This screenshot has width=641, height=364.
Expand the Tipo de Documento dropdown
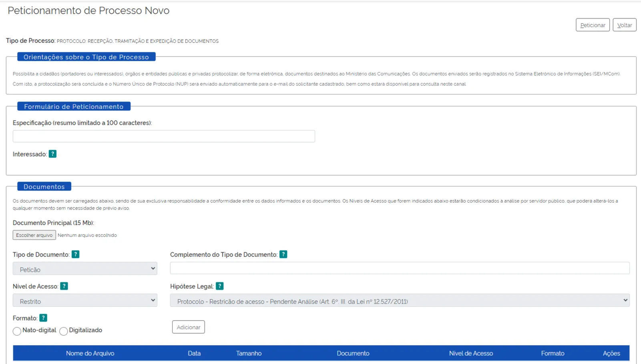pyautogui.click(x=85, y=269)
